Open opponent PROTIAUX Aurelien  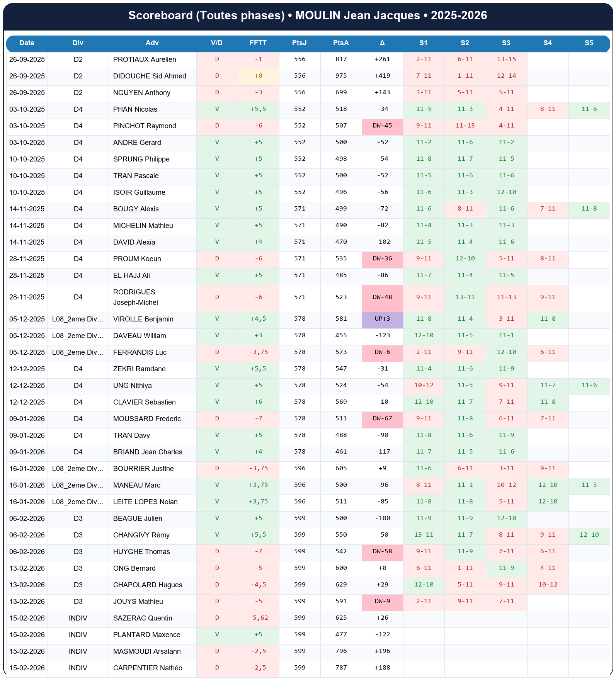[x=145, y=59]
